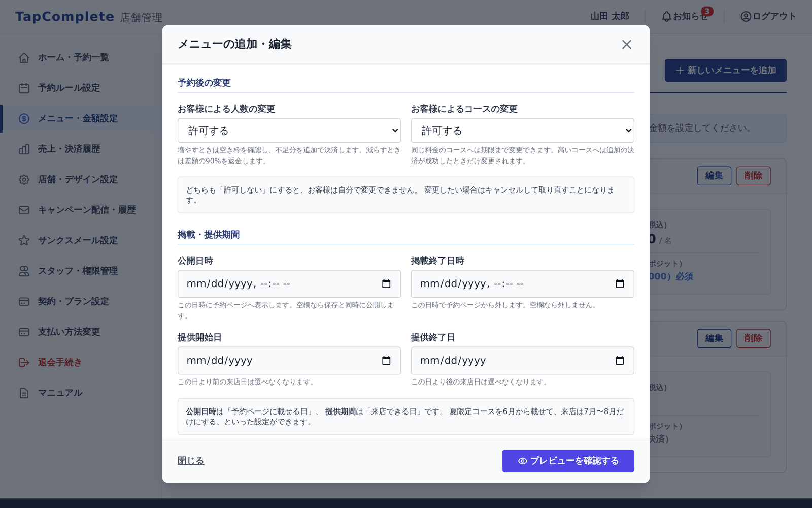Viewport: 812px width, 508px height.
Task: Click the star icon beside サンクスメール設定
Action: (24, 241)
